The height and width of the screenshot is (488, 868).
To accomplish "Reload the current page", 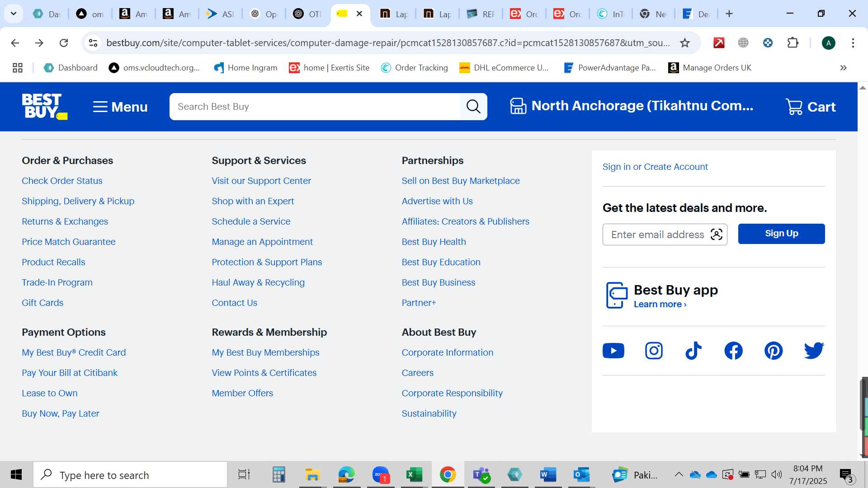I will [64, 43].
